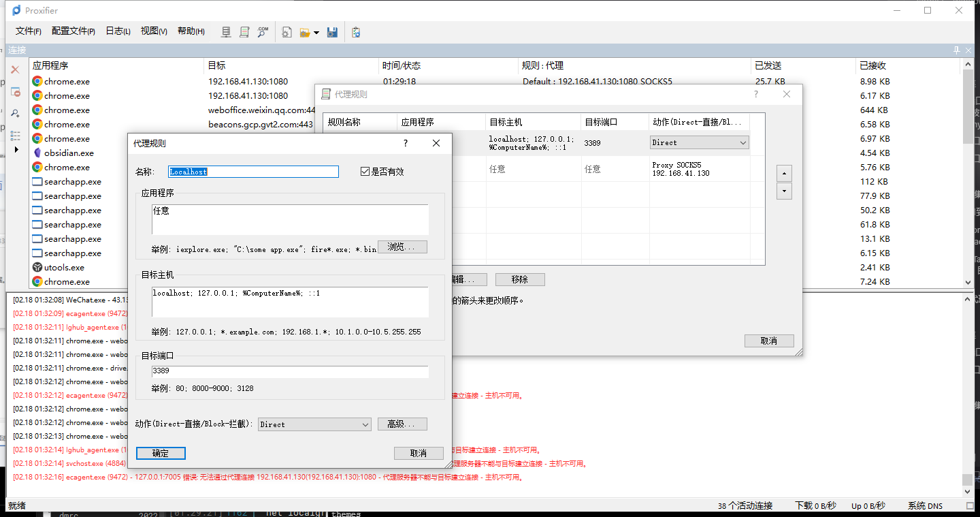The height and width of the screenshot is (517, 980).
Task: Click the utools.exe app icon
Action: pos(37,267)
